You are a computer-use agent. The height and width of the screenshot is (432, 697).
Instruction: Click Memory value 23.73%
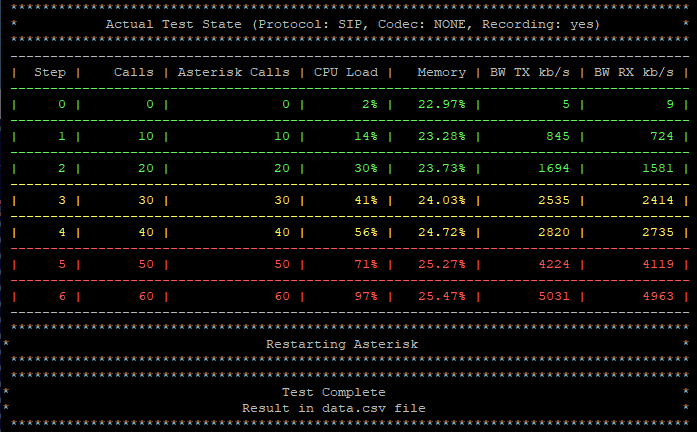[441, 168]
